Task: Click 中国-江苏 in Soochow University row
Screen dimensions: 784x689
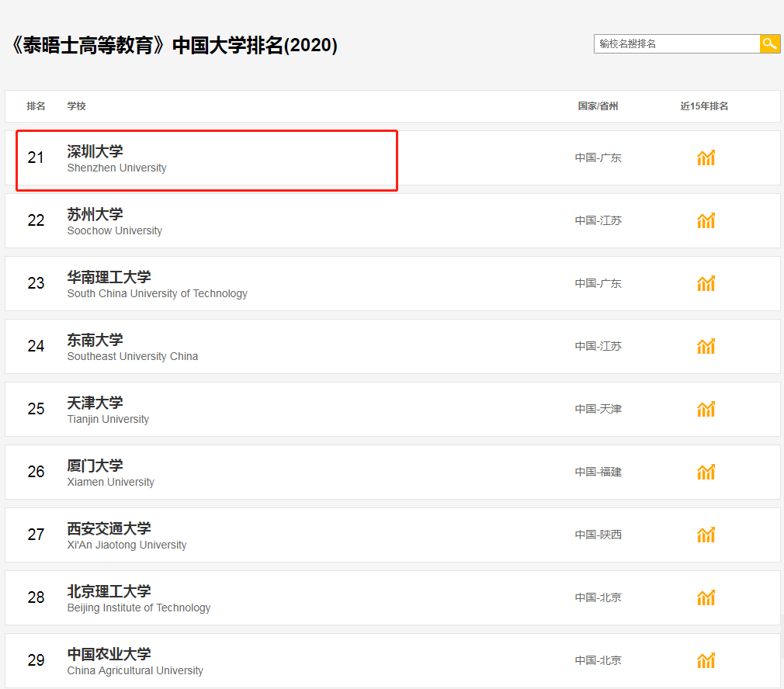Action: (x=598, y=220)
